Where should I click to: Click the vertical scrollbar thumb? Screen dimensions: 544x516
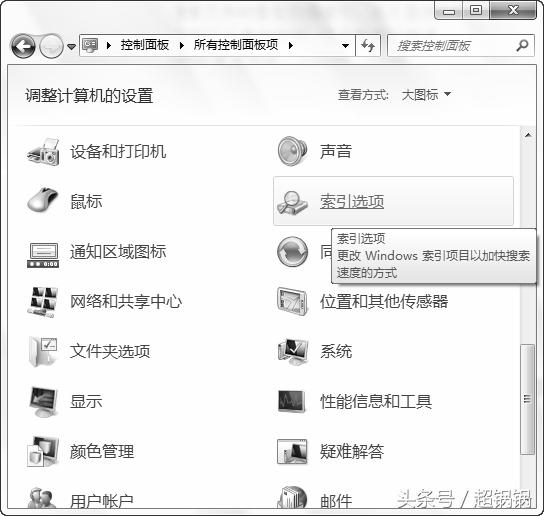click(527, 399)
